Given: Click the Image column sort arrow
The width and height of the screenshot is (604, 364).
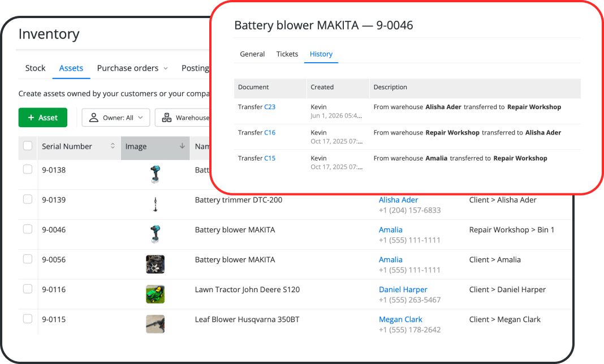Looking at the screenshot, I should tap(182, 146).
